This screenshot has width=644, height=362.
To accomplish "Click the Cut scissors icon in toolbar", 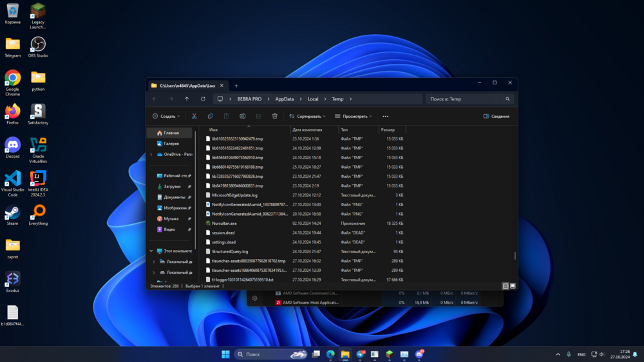I will pyautogui.click(x=194, y=117).
